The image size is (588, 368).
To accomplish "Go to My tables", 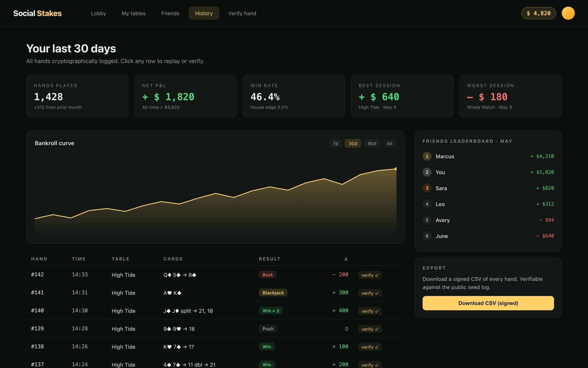I will click(x=133, y=13).
